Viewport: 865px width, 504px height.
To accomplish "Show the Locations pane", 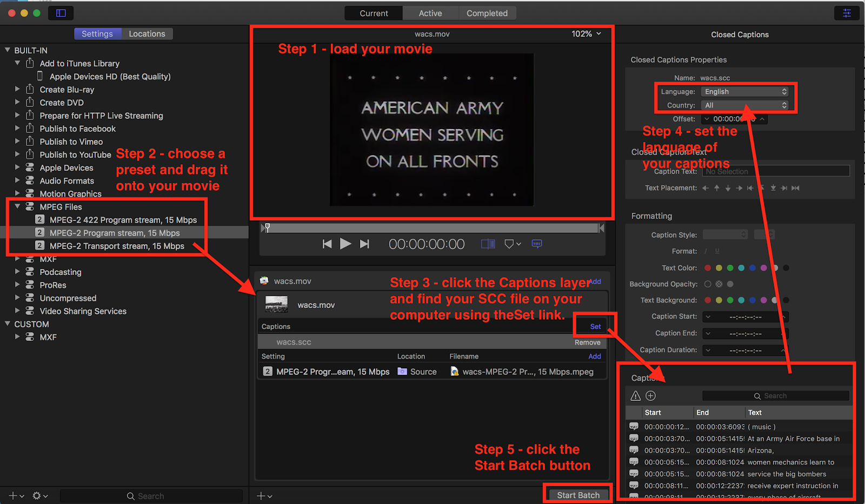I will [147, 33].
